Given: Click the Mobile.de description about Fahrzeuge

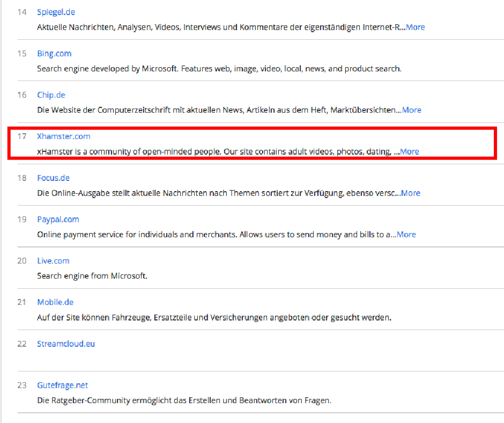Looking at the screenshot, I should click(x=214, y=318).
